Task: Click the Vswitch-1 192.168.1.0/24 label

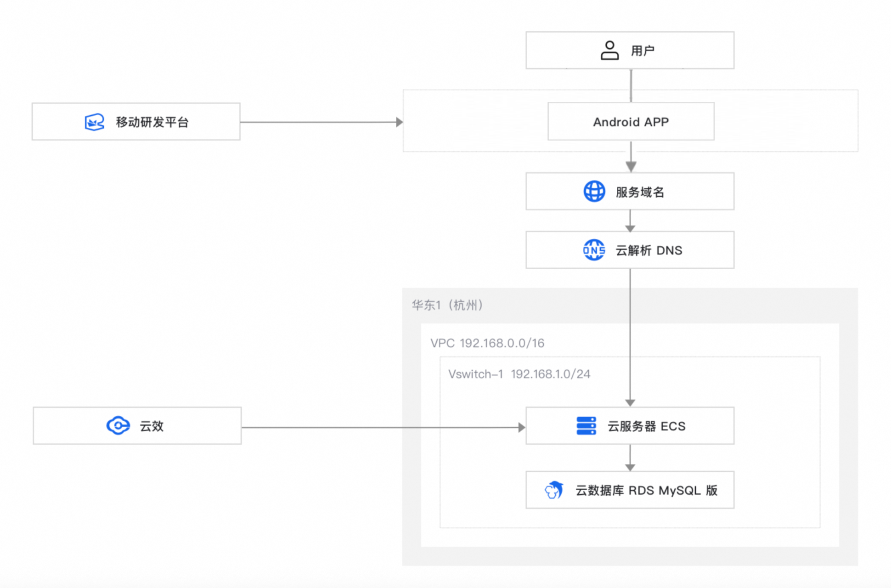Action: (x=519, y=374)
